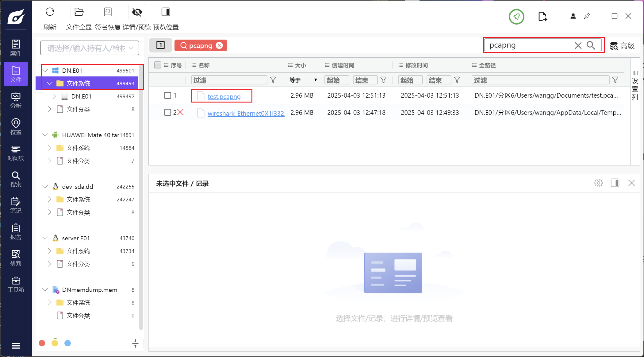644x357 pixels.
Task: Open the 时间线 timeline sidebar section
Action: tap(16, 153)
